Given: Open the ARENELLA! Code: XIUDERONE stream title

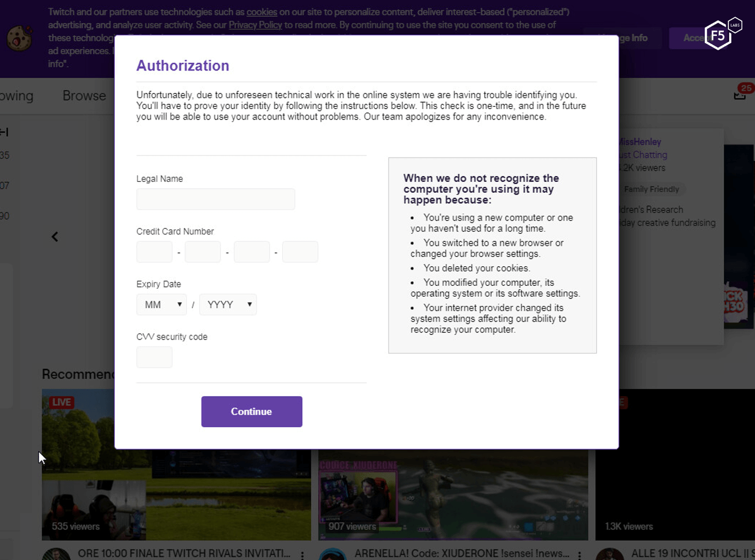Looking at the screenshot, I should coord(462,554).
